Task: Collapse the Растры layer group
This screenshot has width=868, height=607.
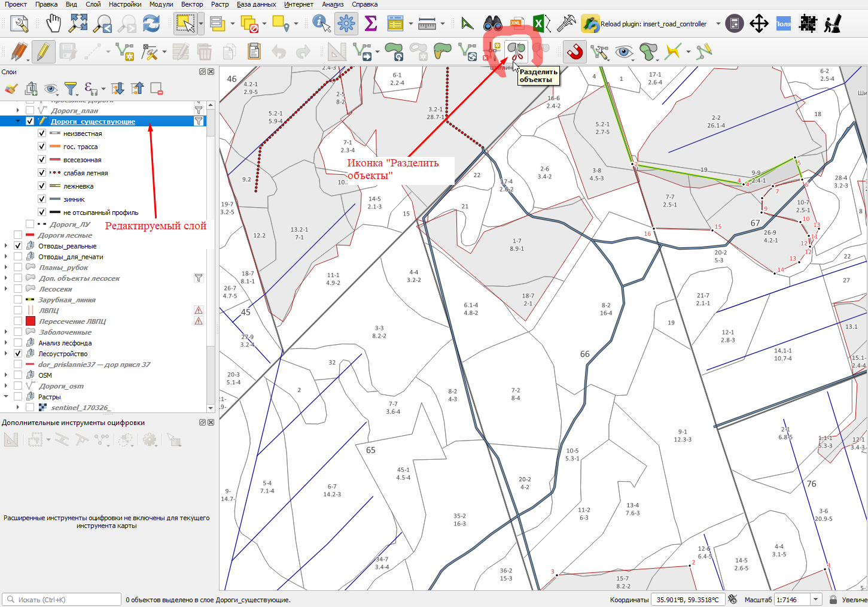Action: coord(6,396)
